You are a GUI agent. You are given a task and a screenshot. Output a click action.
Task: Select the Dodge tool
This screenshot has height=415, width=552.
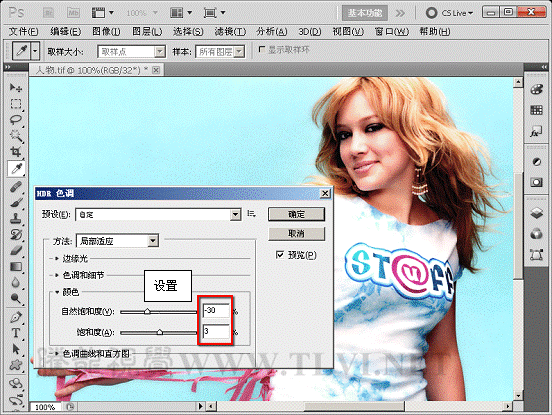(x=16, y=298)
